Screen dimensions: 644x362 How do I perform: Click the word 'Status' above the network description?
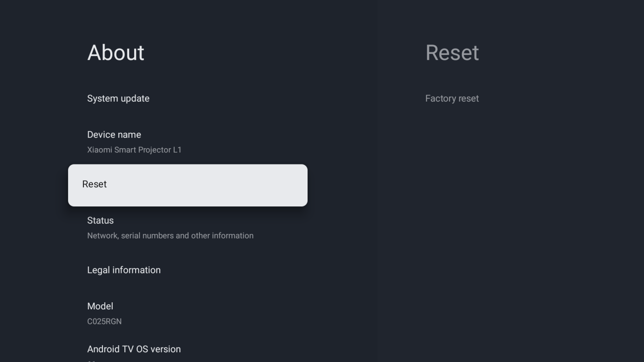100,220
